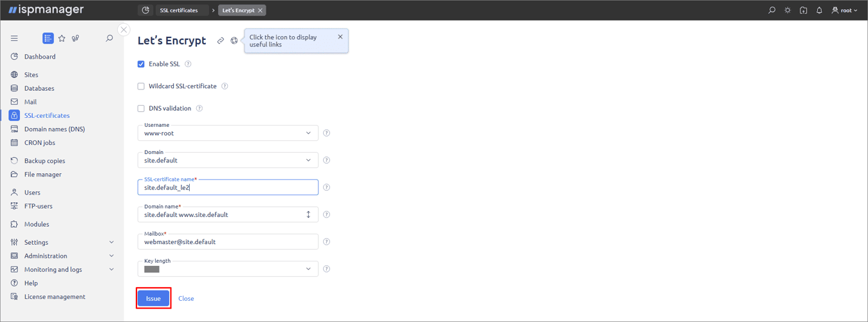Screen dimensions: 868x322
Task: Show help for Domain name field
Action: pos(326,214)
